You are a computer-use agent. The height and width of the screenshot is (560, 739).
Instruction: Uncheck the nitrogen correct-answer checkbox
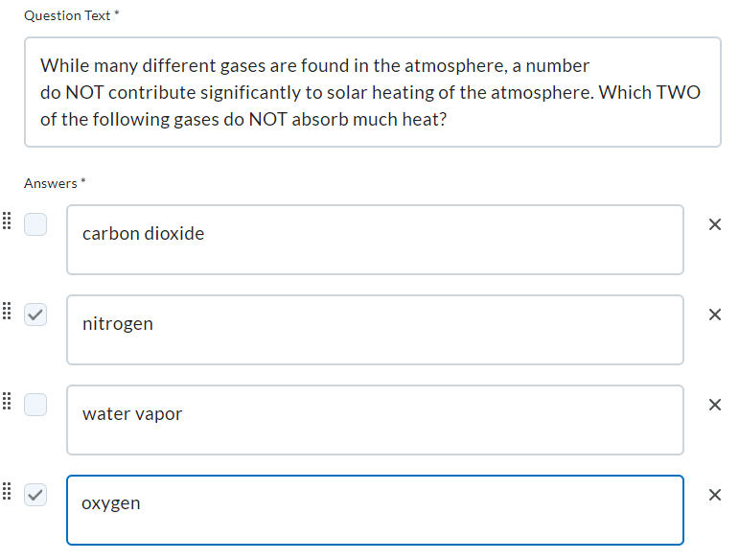(35, 315)
